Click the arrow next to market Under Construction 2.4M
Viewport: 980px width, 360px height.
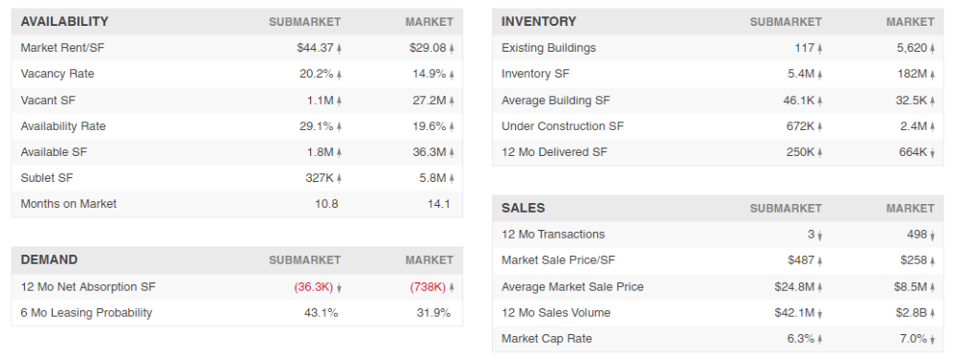(932, 126)
